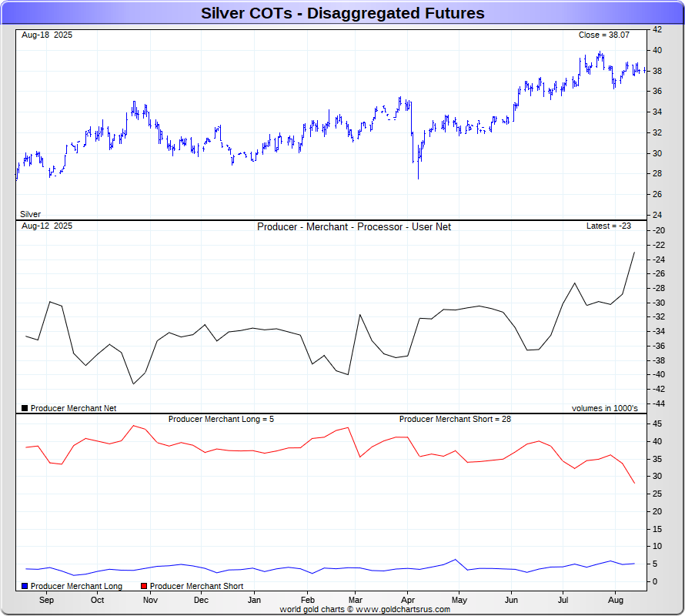Click the 'Dec' month label on x-axis
Image resolution: width=685 pixels, height=616 pixels.
point(201,600)
